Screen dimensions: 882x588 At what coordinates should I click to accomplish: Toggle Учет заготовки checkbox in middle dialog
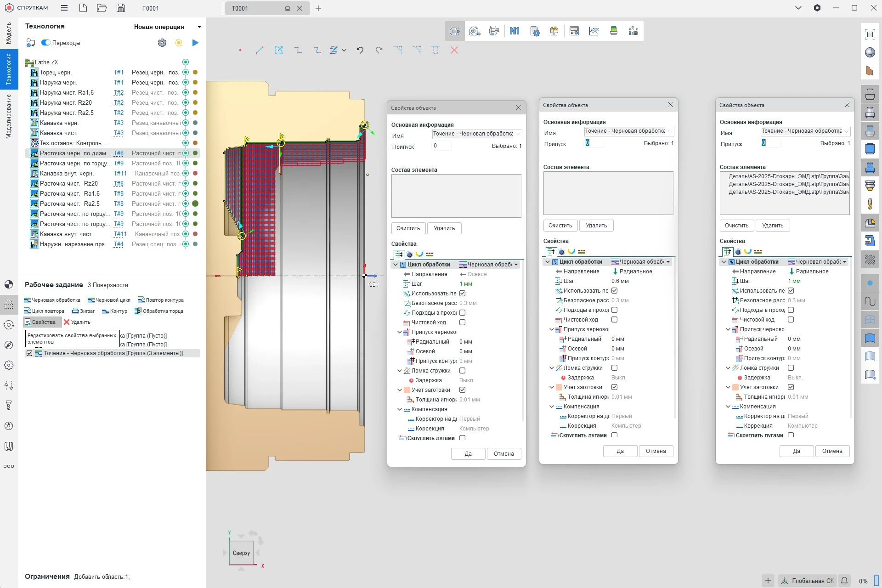(615, 387)
